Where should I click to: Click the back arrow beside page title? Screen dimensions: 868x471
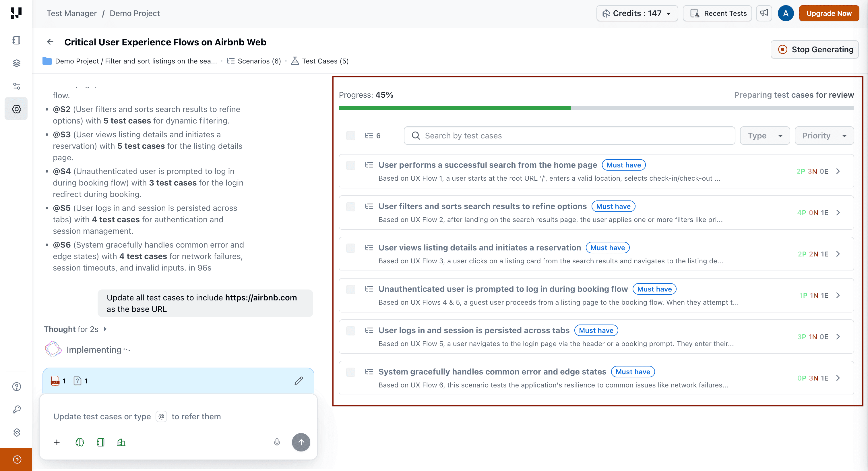(50, 42)
